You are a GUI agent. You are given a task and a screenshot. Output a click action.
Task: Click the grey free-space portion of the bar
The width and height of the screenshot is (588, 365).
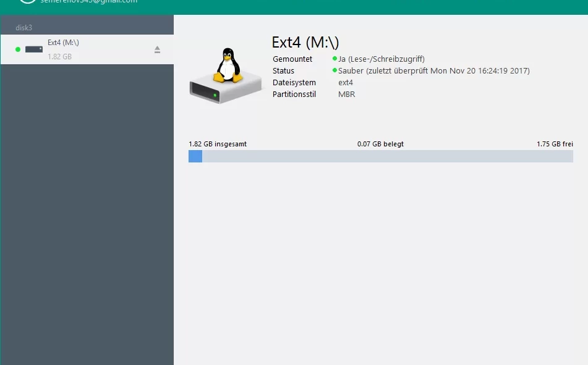pyautogui.click(x=387, y=156)
